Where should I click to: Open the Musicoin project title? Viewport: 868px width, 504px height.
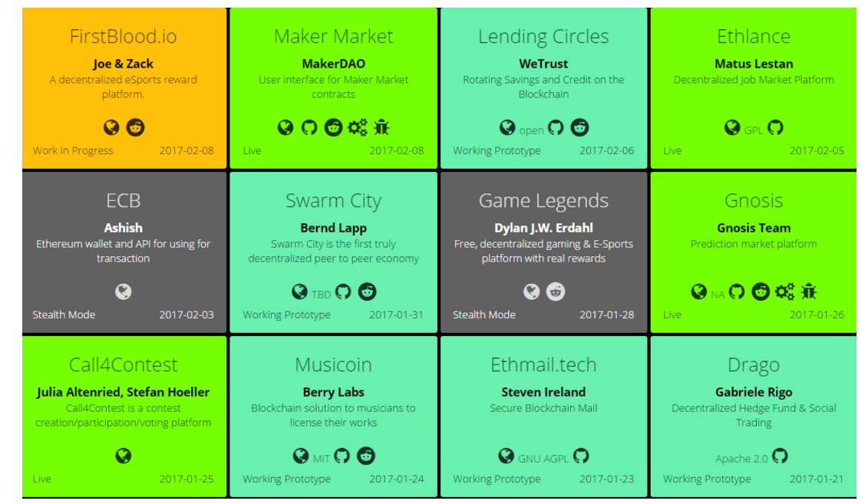click(x=333, y=365)
